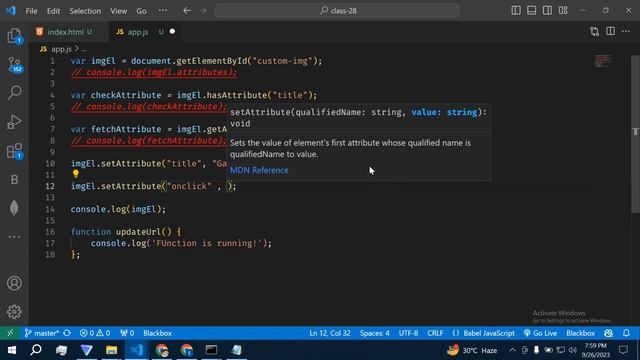Click Synchronize Changes icon in status bar
This screenshot has height=360, width=640.
pyautogui.click(x=67, y=333)
